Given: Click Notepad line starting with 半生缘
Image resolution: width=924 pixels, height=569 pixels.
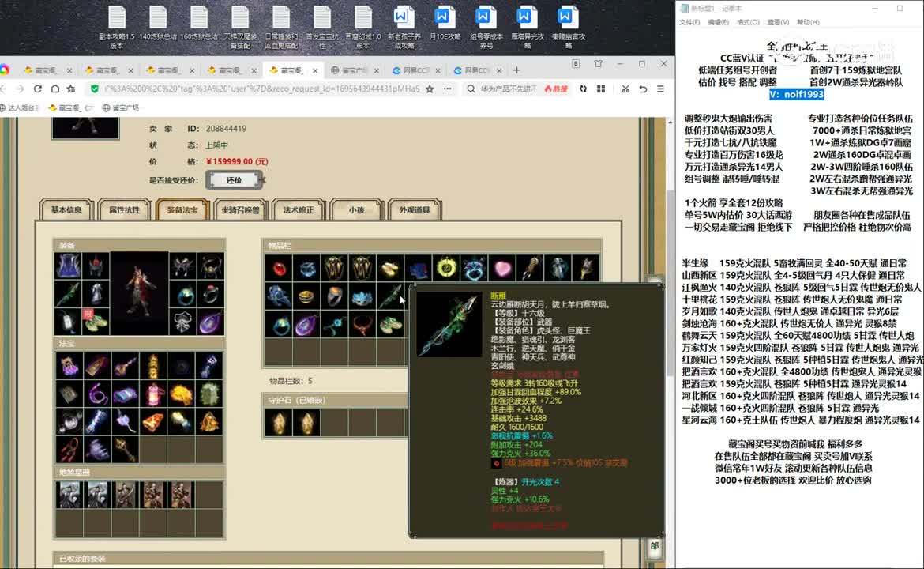Looking at the screenshot, I should [x=794, y=263].
